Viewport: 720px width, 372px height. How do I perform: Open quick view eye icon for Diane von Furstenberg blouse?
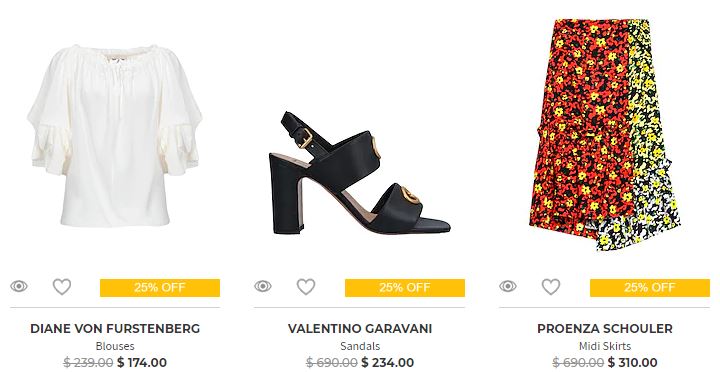19,287
